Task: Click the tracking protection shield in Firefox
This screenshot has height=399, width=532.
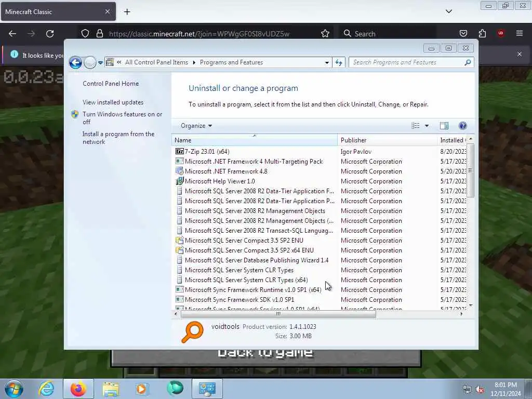Action: tap(85, 33)
